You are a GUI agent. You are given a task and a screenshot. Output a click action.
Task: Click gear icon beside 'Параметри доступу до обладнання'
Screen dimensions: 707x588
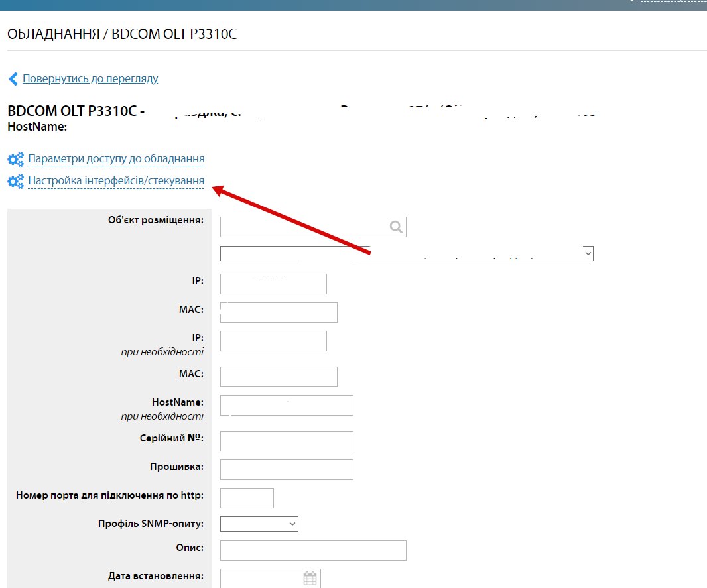pyautogui.click(x=15, y=159)
